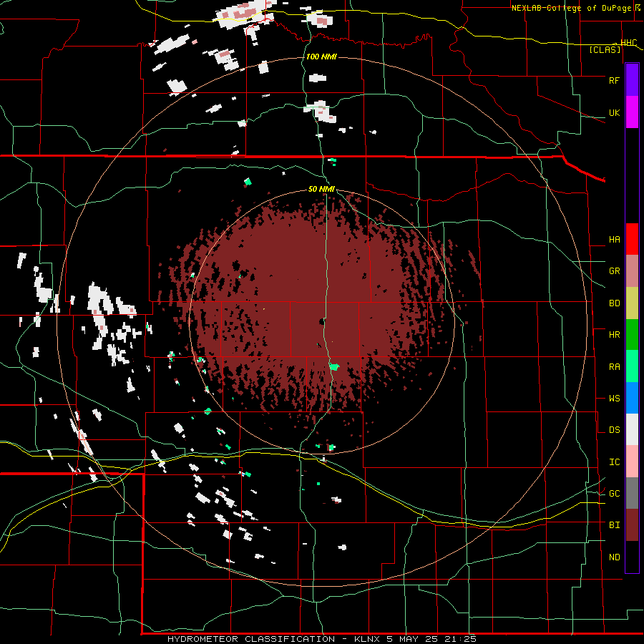The width and height of the screenshot is (644, 644).
Task: Click the ND legend label text
Action: pos(614,557)
